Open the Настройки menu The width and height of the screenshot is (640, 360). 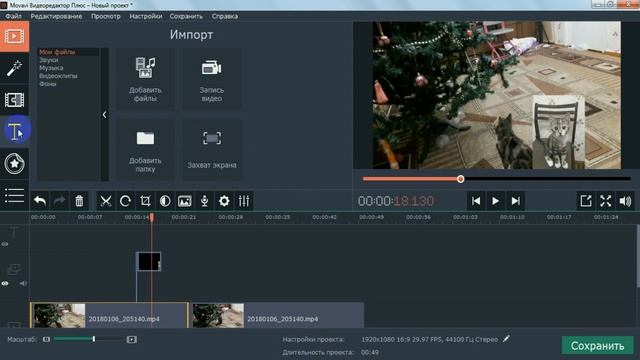pos(146,16)
